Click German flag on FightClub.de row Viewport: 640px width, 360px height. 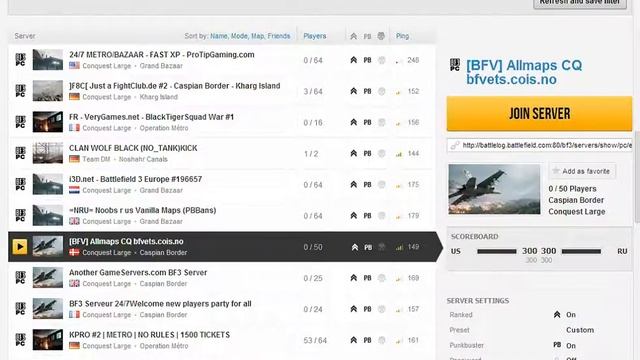[x=74, y=97]
